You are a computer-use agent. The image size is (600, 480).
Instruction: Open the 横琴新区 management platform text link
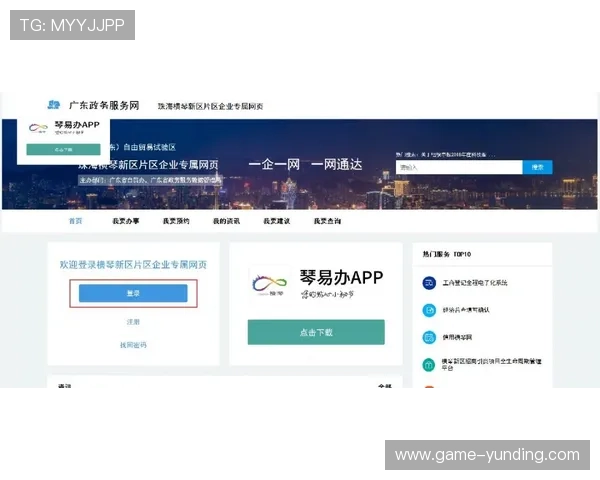pos(492,364)
